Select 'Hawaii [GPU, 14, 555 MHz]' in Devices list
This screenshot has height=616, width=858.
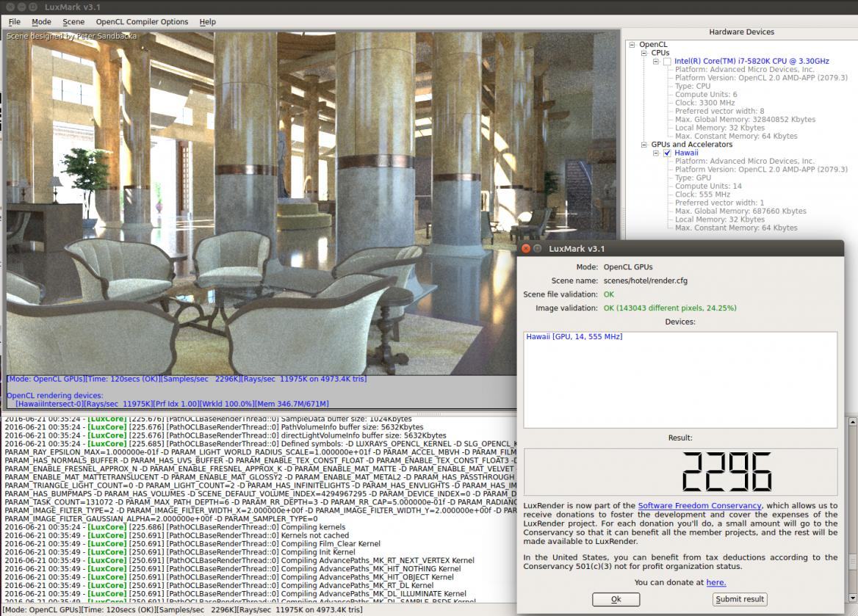pyautogui.click(x=574, y=337)
